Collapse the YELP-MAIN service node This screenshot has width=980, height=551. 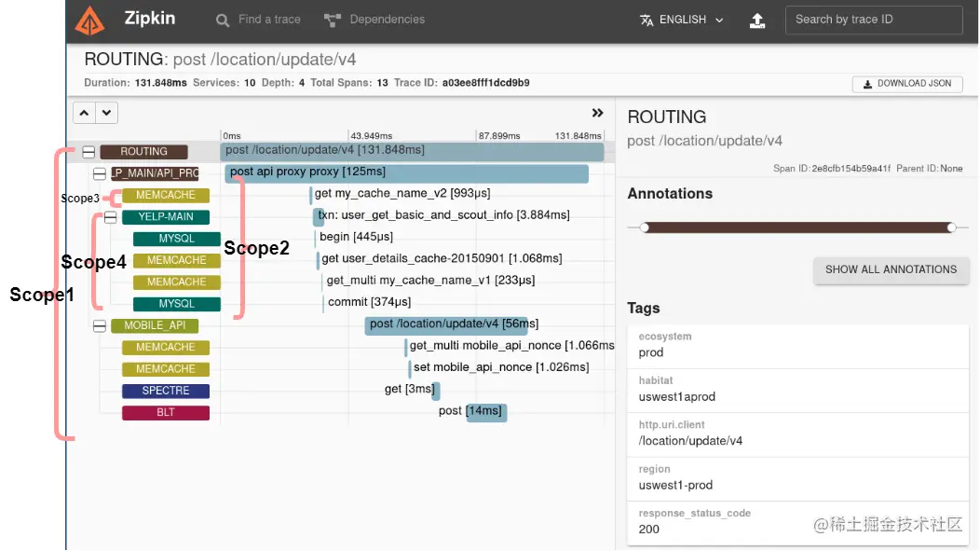click(x=111, y=217)
